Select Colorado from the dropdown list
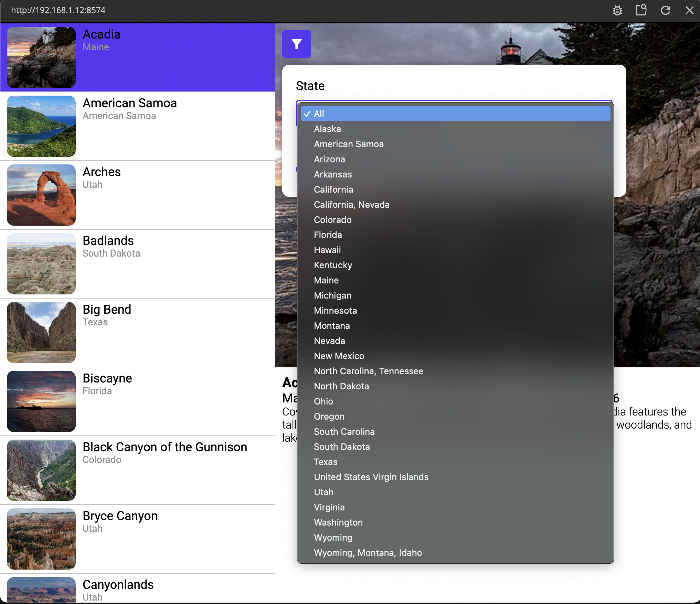700x604 pixels. [455, 220]
